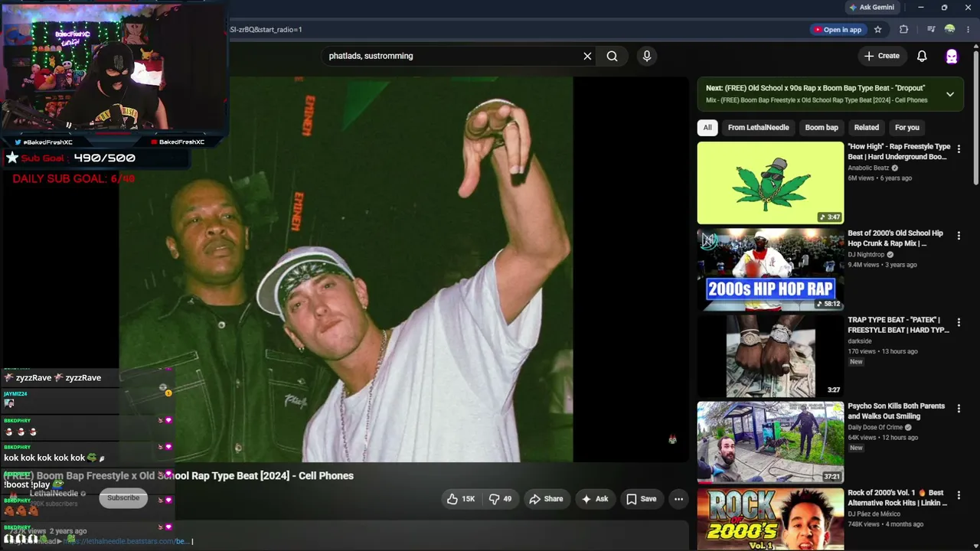Open more actions ellipsis below the video

[x=678, y=499]
